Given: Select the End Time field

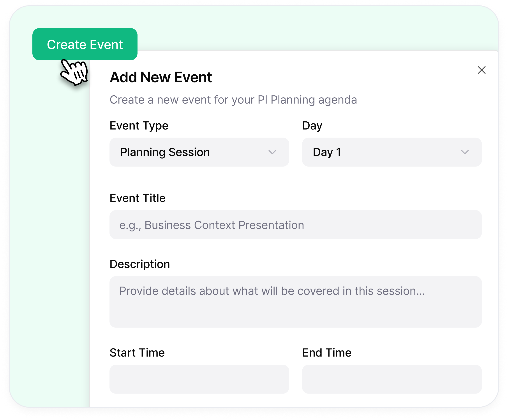Looking at the screenshot, I should (x=392, y=379).
